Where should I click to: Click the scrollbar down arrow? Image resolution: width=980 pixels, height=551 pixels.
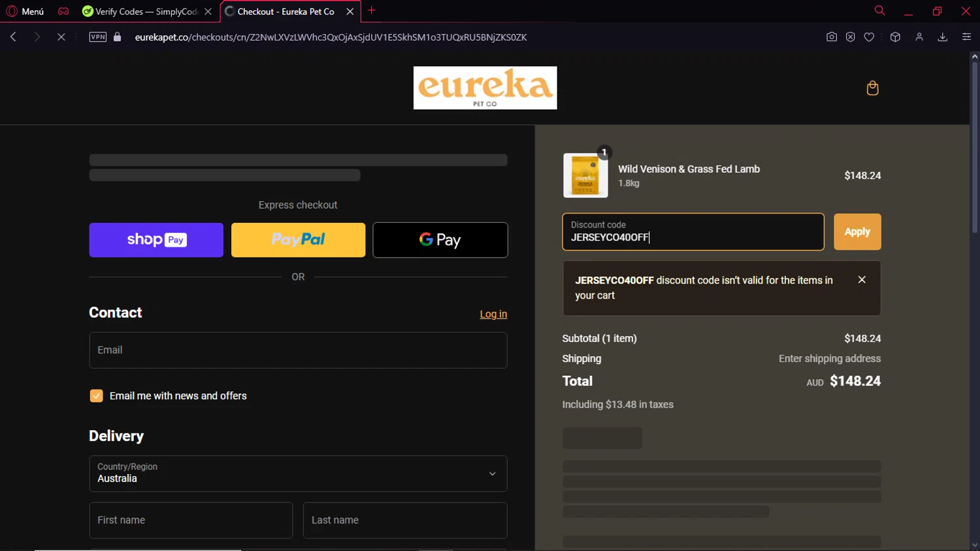tap(974, 545)
